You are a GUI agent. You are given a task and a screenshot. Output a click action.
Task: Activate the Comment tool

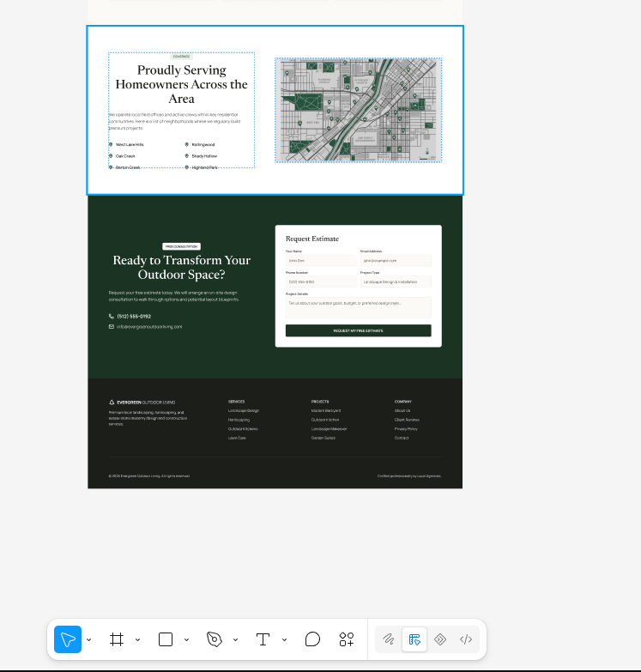tap(312, 639)
